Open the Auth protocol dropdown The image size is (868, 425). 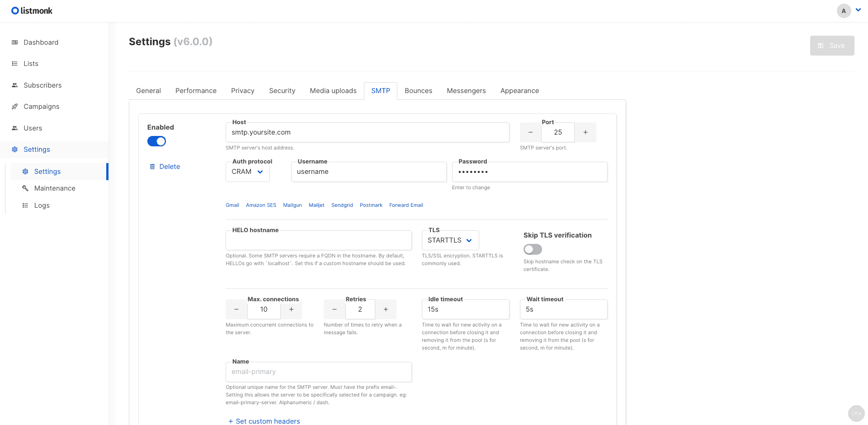(247, 172)
